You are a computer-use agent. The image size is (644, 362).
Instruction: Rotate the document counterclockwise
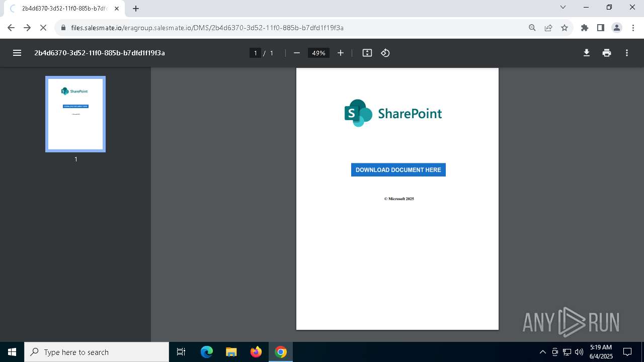(385, 53)
